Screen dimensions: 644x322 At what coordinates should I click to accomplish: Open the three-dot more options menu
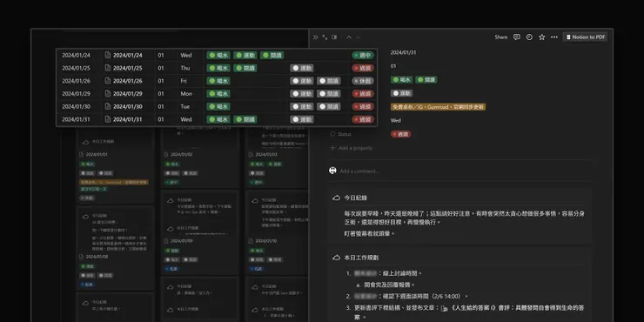[x=554, y=37]
